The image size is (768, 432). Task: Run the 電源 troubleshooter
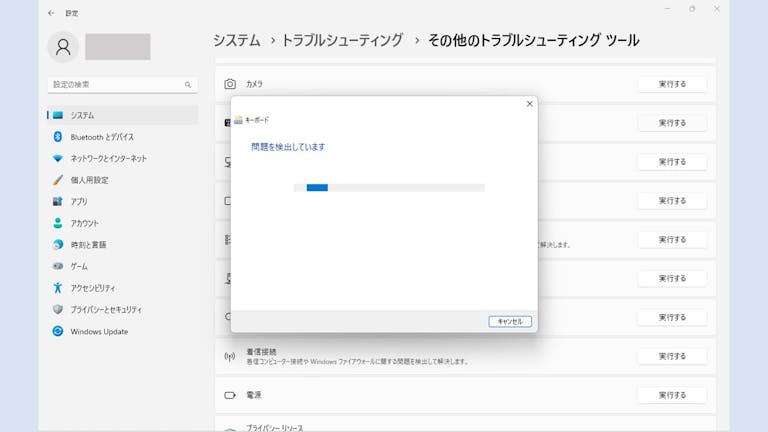tap(672, 395)
